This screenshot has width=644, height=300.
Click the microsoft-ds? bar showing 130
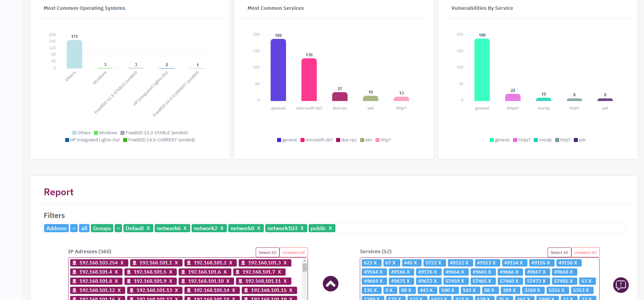[x=309, y=80]
